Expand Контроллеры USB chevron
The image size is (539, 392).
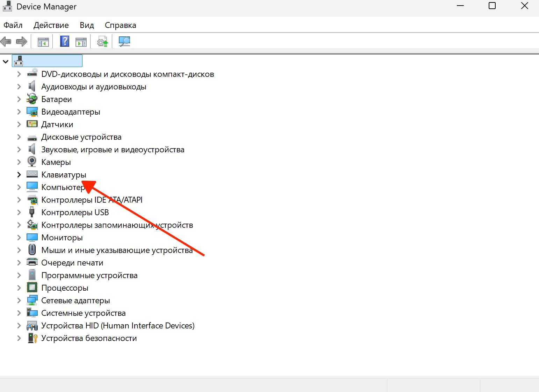19,212
